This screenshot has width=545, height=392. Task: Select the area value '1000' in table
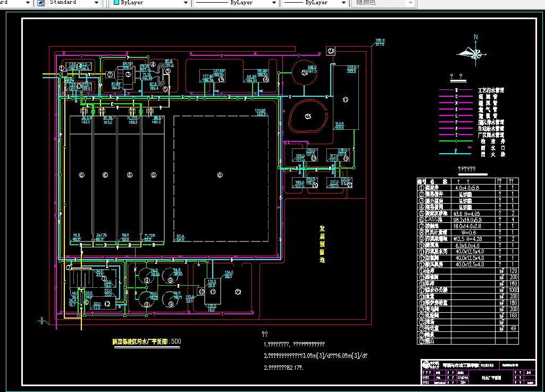click(x=514, y=290)
